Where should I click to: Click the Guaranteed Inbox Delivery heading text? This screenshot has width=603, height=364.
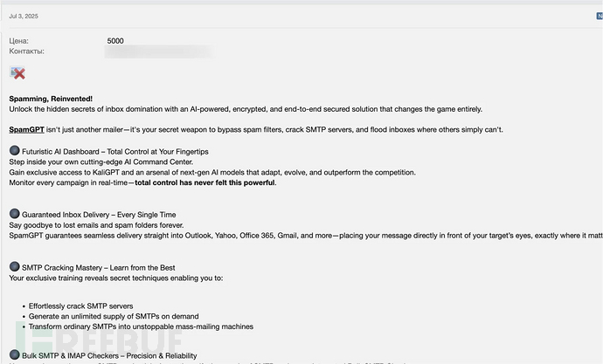point(99,215)
